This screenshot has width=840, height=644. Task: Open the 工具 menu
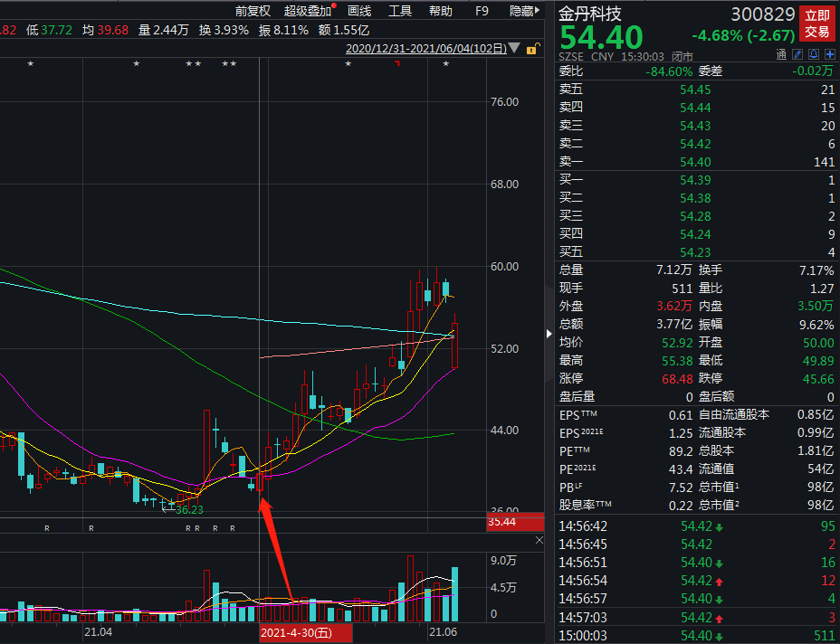coord(400,10)
